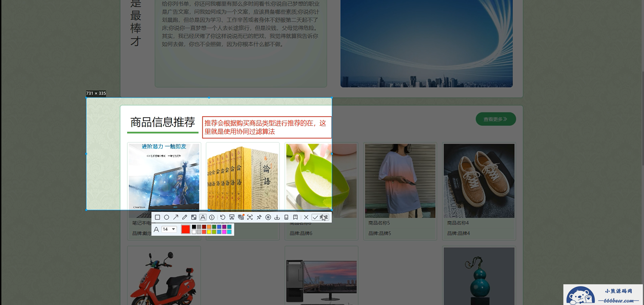This screenshot has width=644, height=305.
Task: Click the 商品名称5 product title
Action: [379, 223]
